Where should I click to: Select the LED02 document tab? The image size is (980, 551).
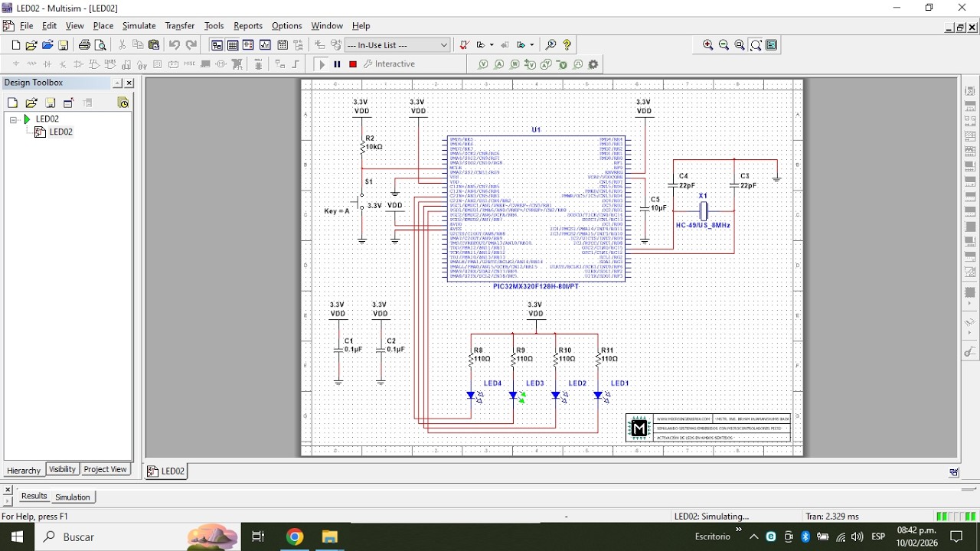click(167, 471)
